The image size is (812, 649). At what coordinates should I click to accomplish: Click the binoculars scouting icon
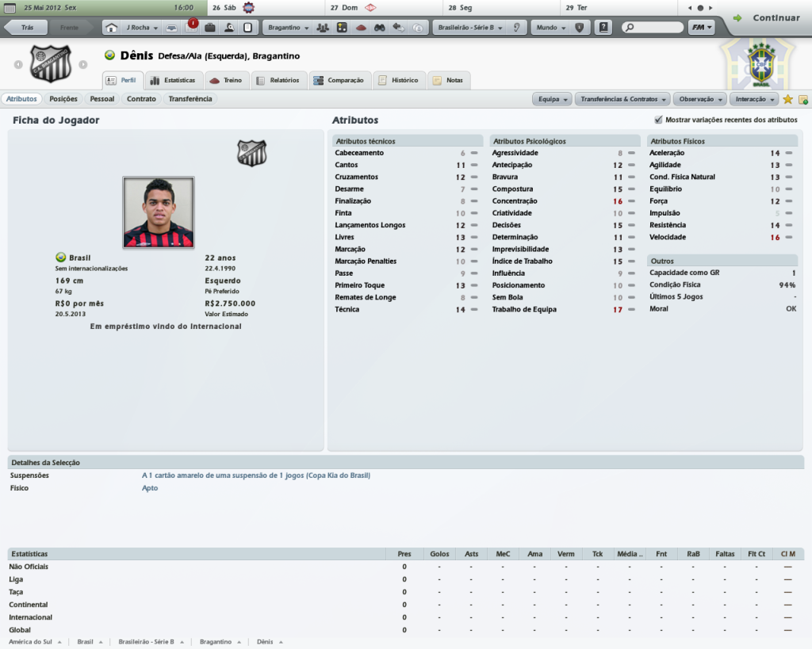[380, 28]
